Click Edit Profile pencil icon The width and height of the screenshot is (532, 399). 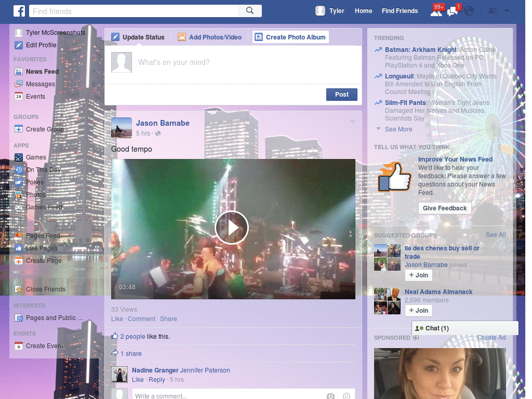point(19,45)
